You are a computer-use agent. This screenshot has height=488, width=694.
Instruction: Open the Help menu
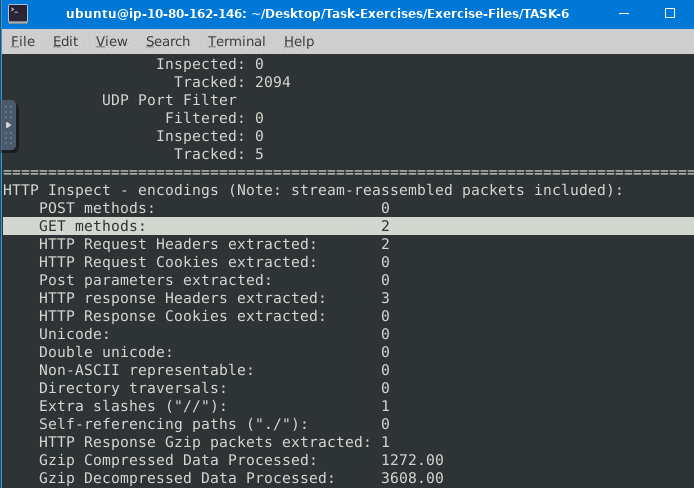tap(298, 41)
